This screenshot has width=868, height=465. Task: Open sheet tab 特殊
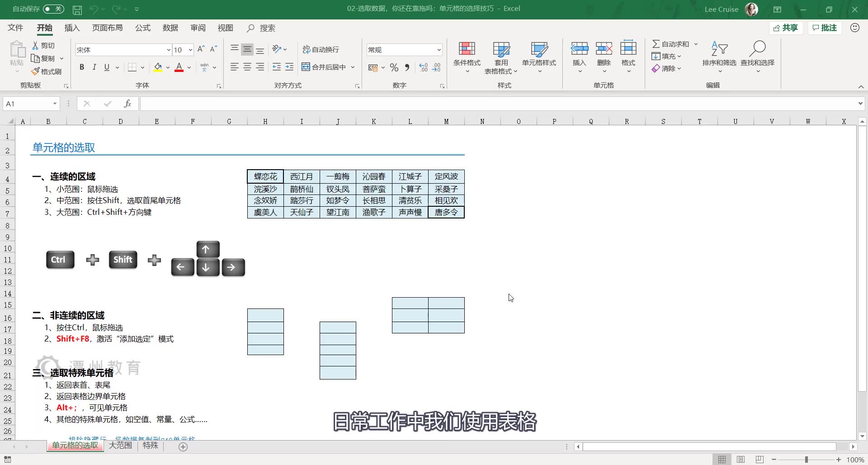pyautogui.click(x=151, y=446)
